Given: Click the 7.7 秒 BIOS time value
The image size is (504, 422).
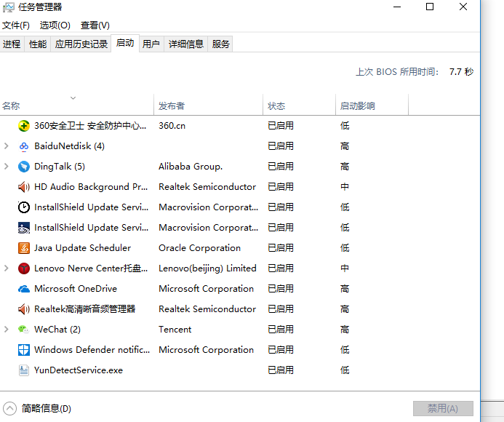Looking at the screenshot, I should (x=461, y=72).
